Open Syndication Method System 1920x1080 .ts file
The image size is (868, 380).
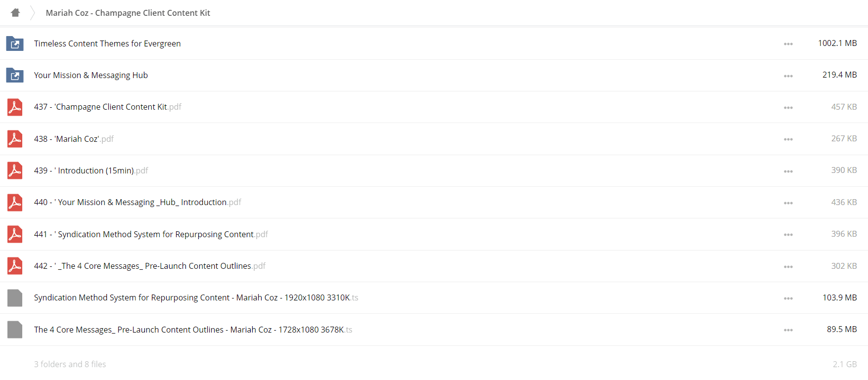[196, 297]
